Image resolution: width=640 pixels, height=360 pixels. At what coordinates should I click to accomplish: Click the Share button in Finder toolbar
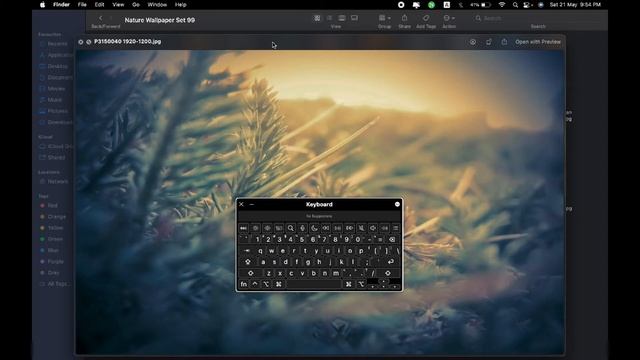click(404, 18)
